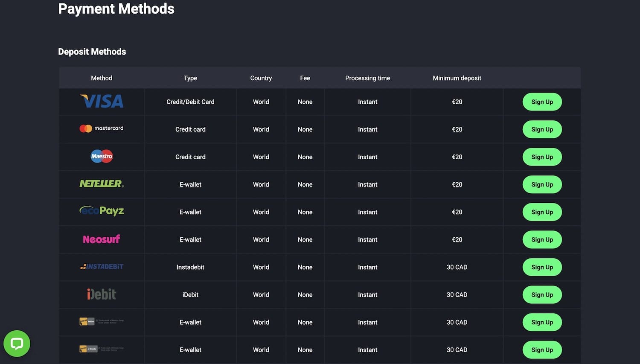Click the "iDebit" type cell text
640x364 pixels.
pyautogui.click(x=190, y=295)
